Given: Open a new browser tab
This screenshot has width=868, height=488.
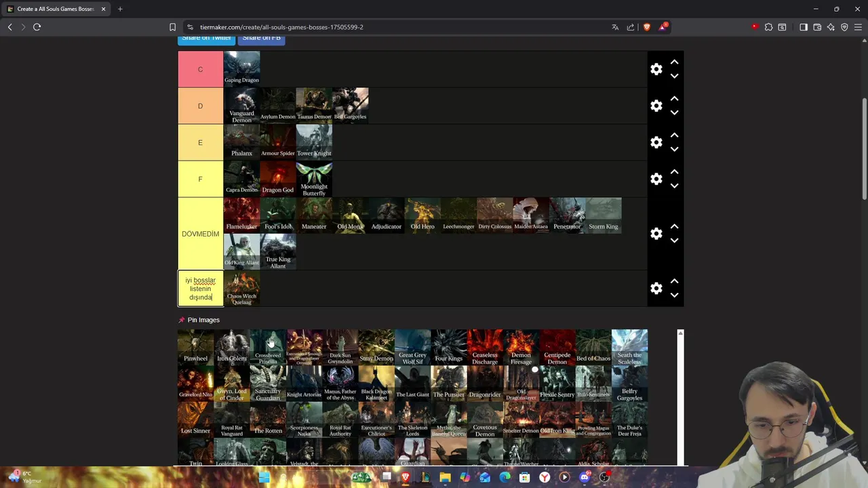Looking at the screenshot, I should tap(120, 9).
